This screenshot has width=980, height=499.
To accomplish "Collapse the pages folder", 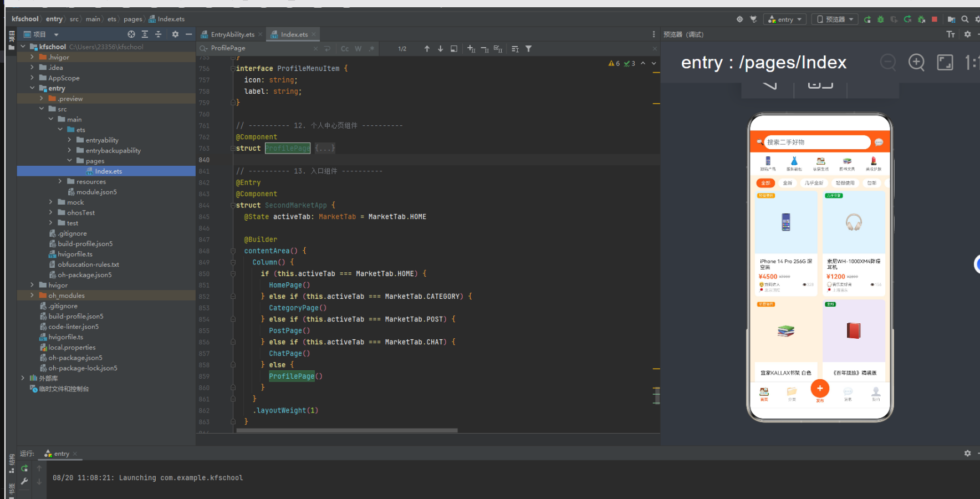I will [69, 161].
